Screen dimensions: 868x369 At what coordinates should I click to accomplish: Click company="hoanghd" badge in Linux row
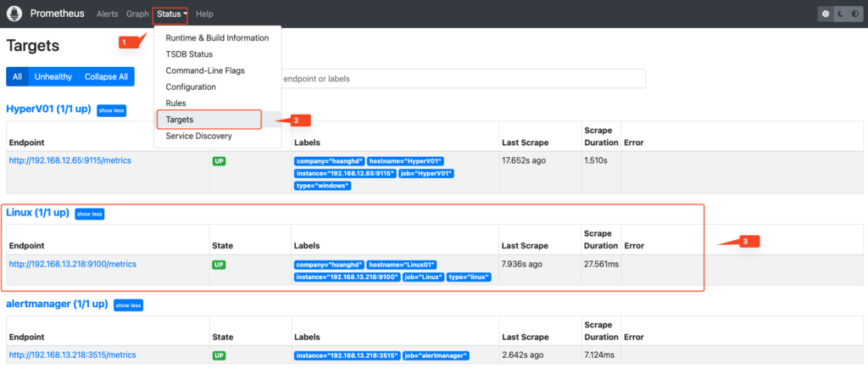[330, 265]
